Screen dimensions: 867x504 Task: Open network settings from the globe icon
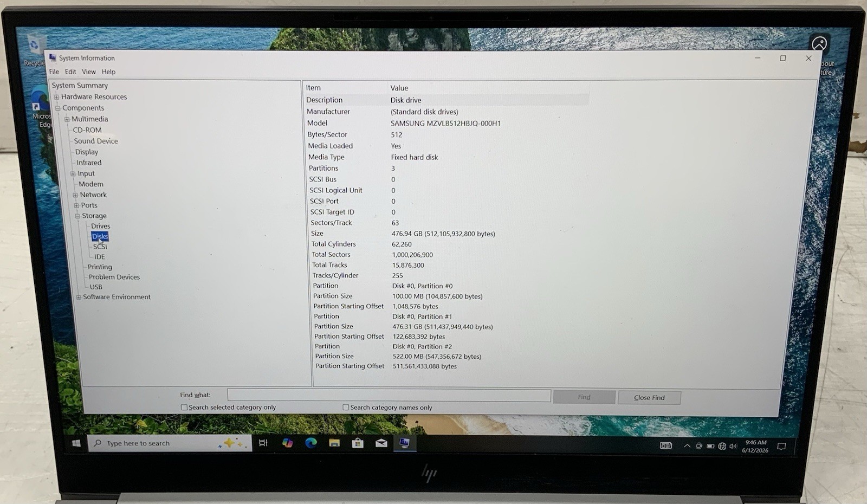click(x=722, y=446)
